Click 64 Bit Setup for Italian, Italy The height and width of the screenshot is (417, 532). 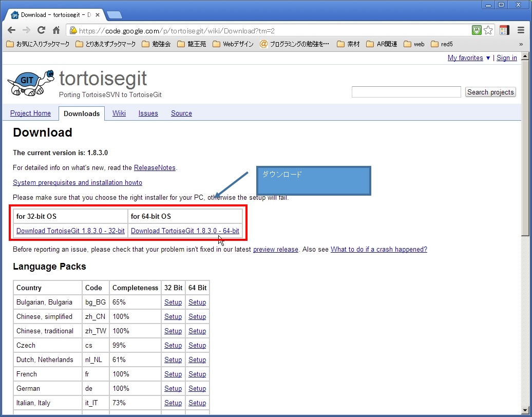click(x=197, y=403)
